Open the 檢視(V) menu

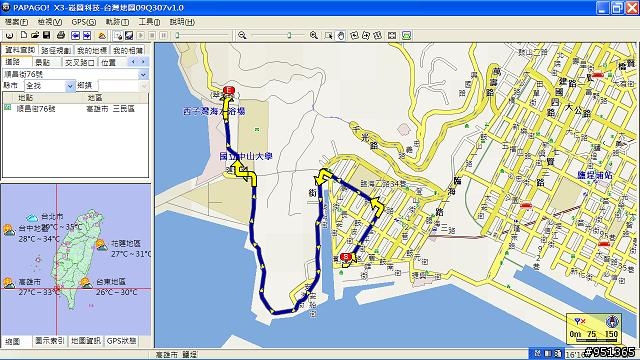click(49, 22)
